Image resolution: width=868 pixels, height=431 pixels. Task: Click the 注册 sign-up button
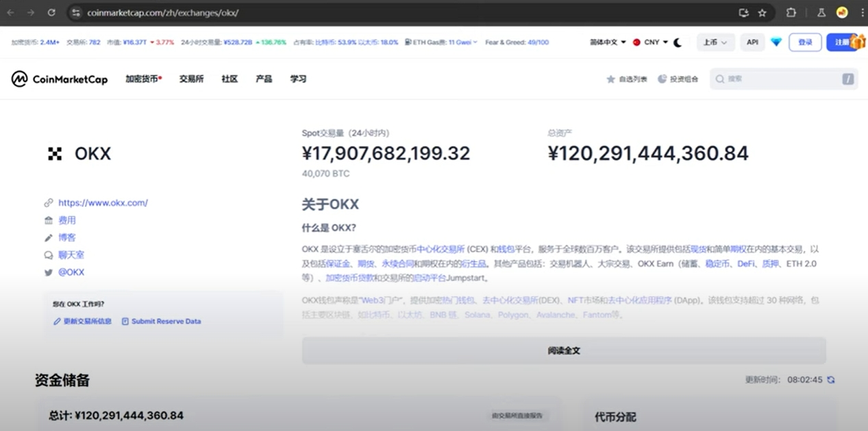click(842, 42)
